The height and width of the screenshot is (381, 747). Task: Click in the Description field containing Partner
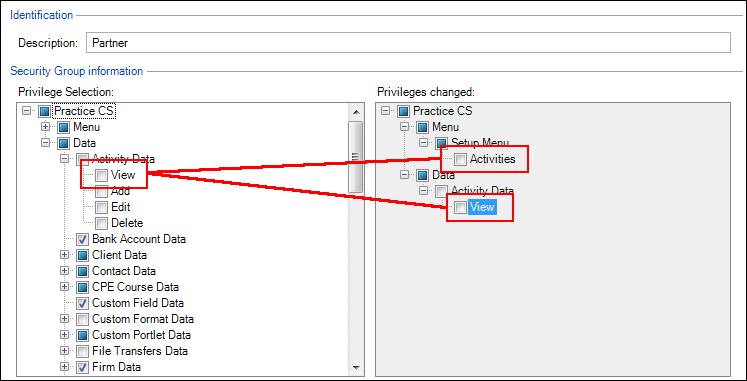tap(408, 42)
